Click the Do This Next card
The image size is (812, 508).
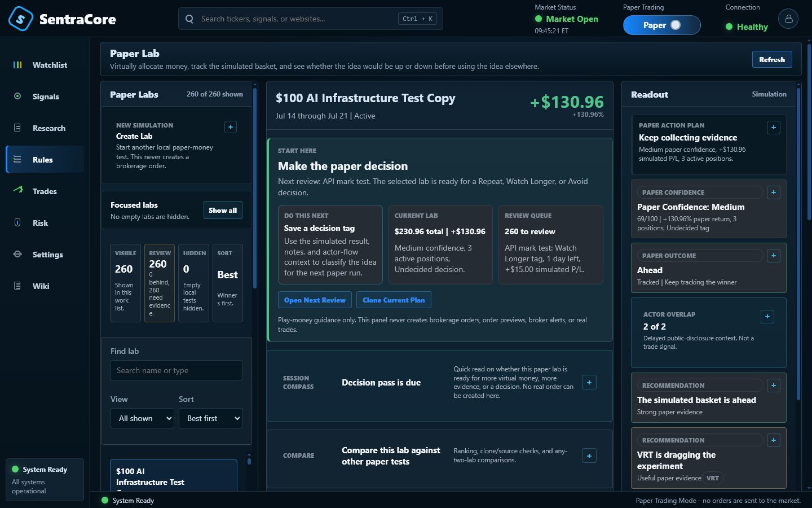330,244
